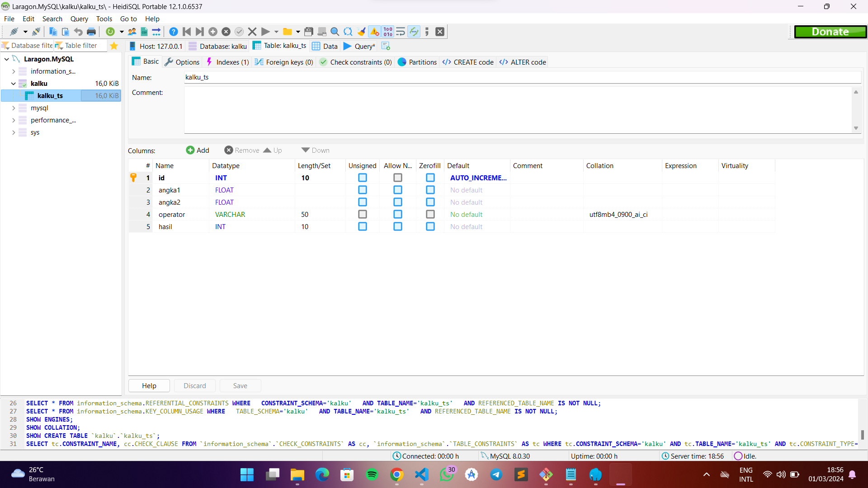Open dropdown arrow next to refresh icon

click(x=122, y=32)
